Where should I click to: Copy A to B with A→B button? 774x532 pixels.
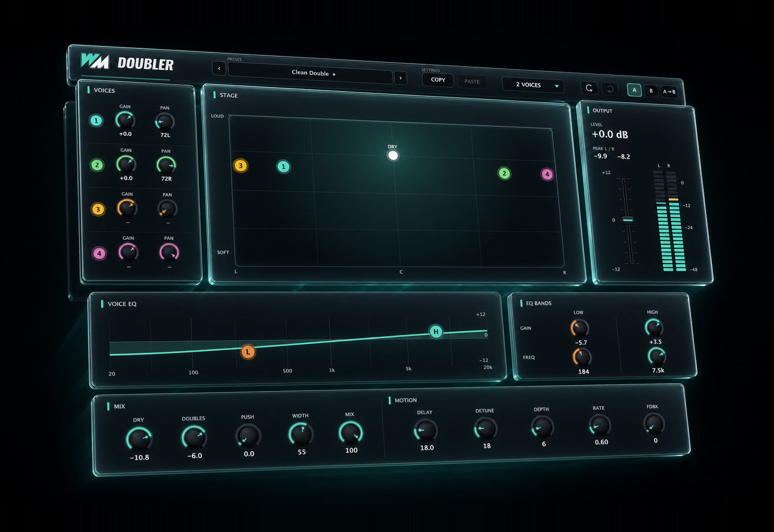[x=669, y=92]
